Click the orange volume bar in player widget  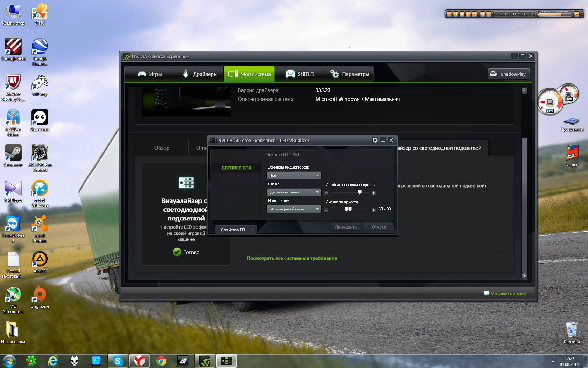click(555, 14)
